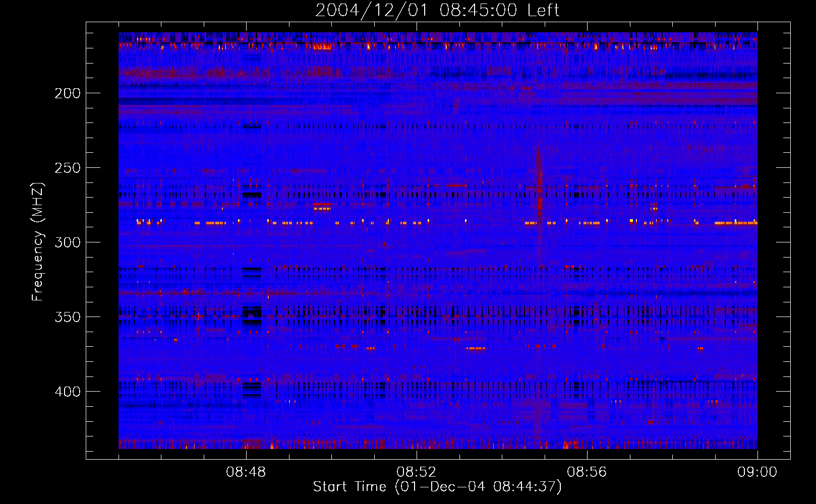Select the frequency tick label 400

pos(67,392)
